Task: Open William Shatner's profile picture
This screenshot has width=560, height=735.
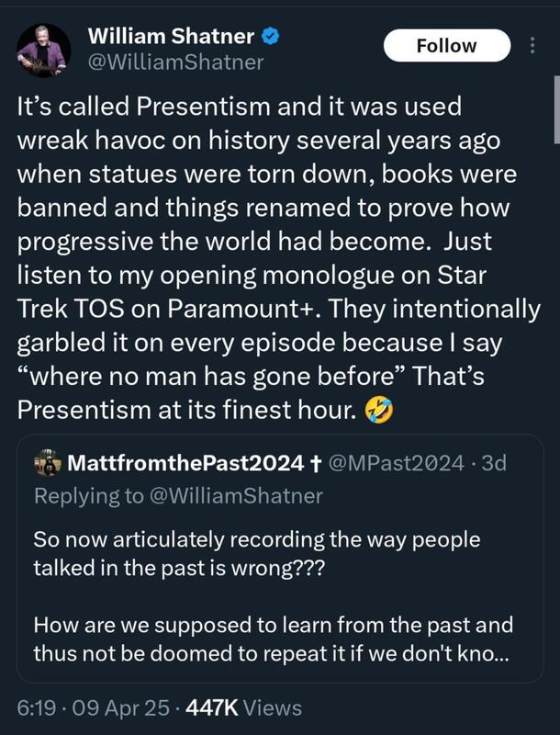Action: tap(44, 50)
